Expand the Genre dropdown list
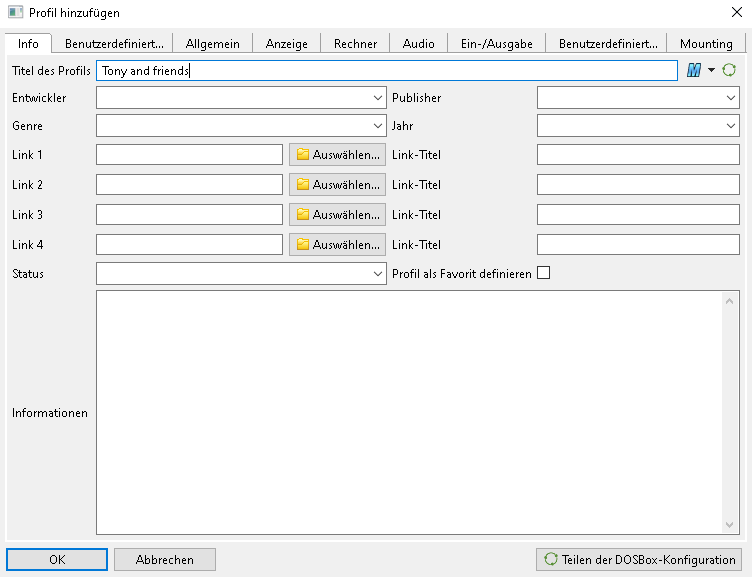The image size is (752, 577). (377, 126)
